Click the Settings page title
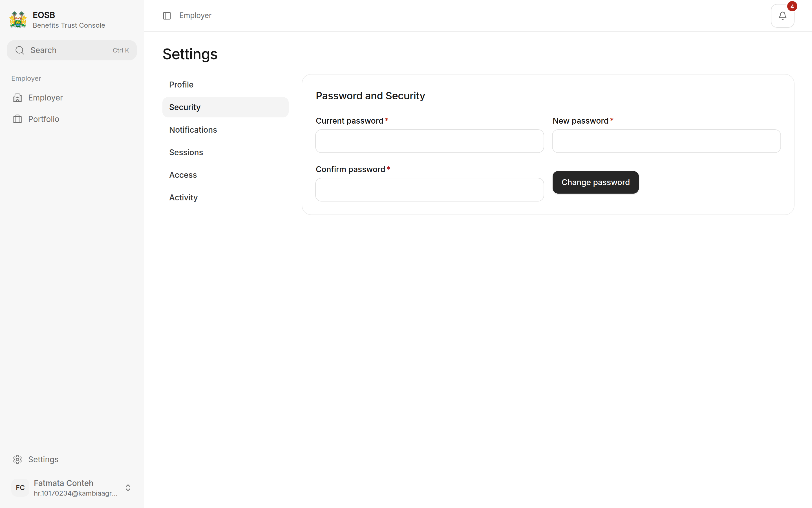The width and height of the screenshot is (812, 508). [x=190, y=54]
